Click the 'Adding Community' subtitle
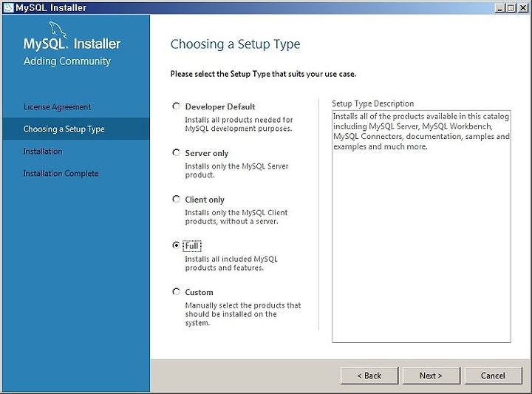This screenshot has width=532, height=394. coord(66,61)
